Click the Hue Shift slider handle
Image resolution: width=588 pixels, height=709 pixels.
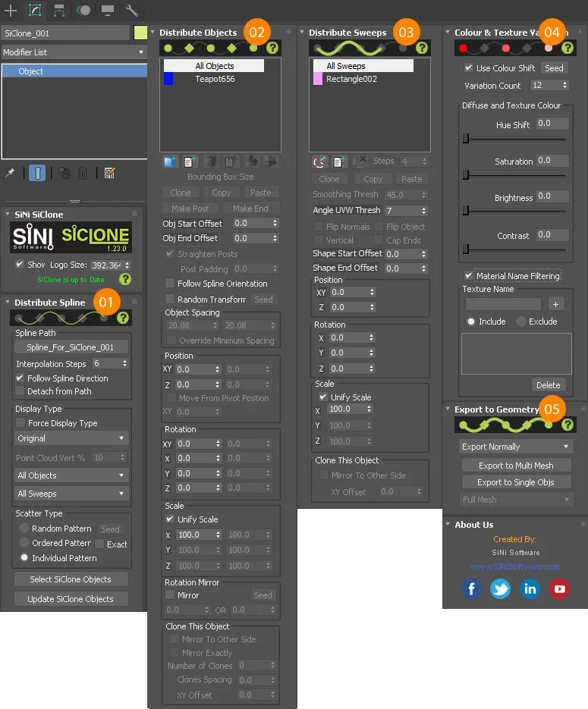466,139
